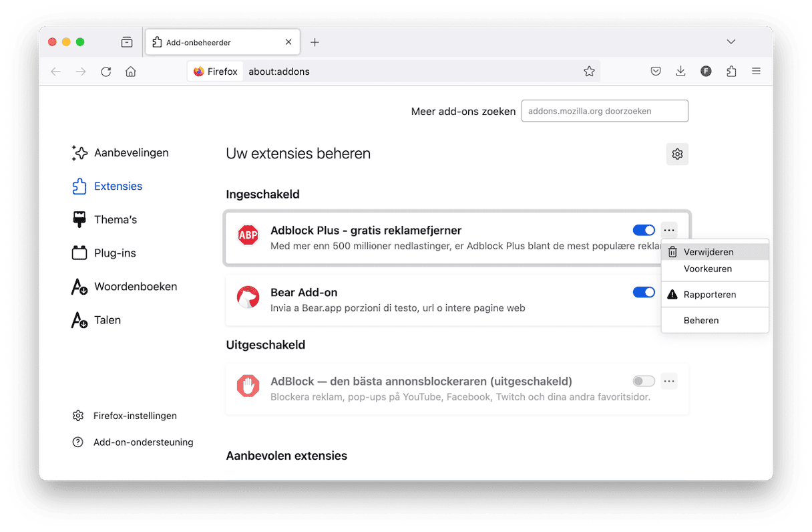Choose Verwijderen from the context menu
The height and width of the screenshot is (532, 812).
coord(715,252)
